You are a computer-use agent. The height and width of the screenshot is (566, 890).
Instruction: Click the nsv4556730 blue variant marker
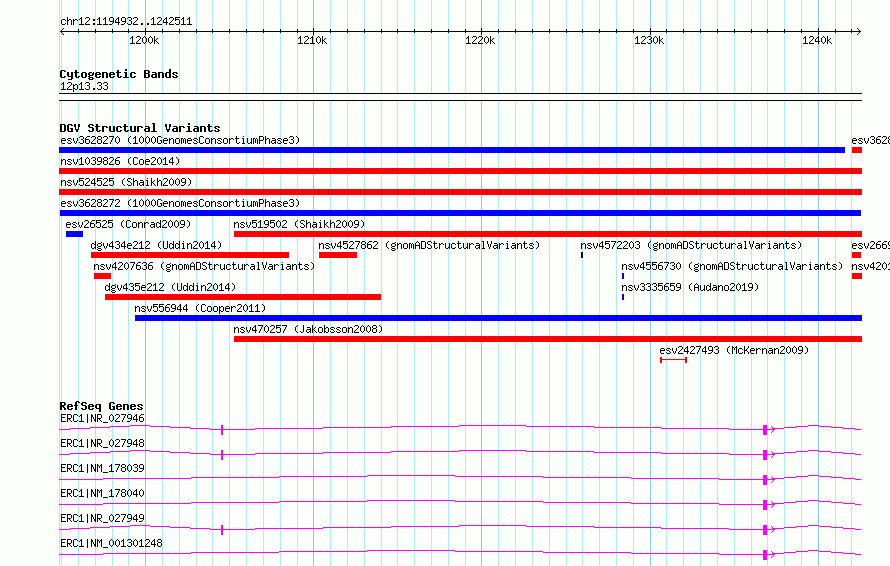coord(623,276)
